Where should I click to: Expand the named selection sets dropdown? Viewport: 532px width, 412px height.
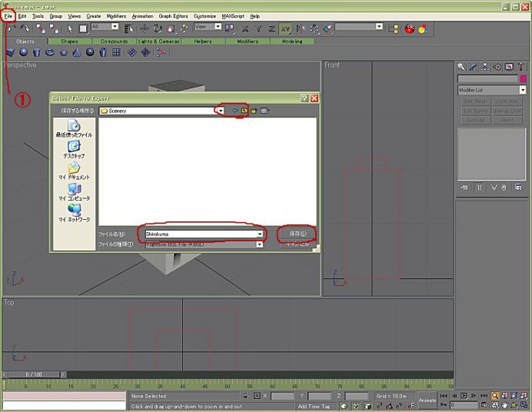click(x=379, y=26)
